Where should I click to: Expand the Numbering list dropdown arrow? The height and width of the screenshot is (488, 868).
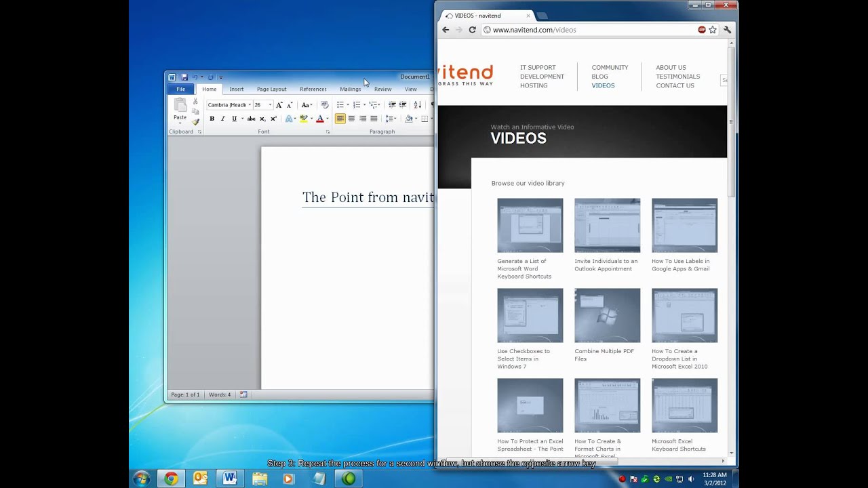pyautogui.click(x=364, y=105)
